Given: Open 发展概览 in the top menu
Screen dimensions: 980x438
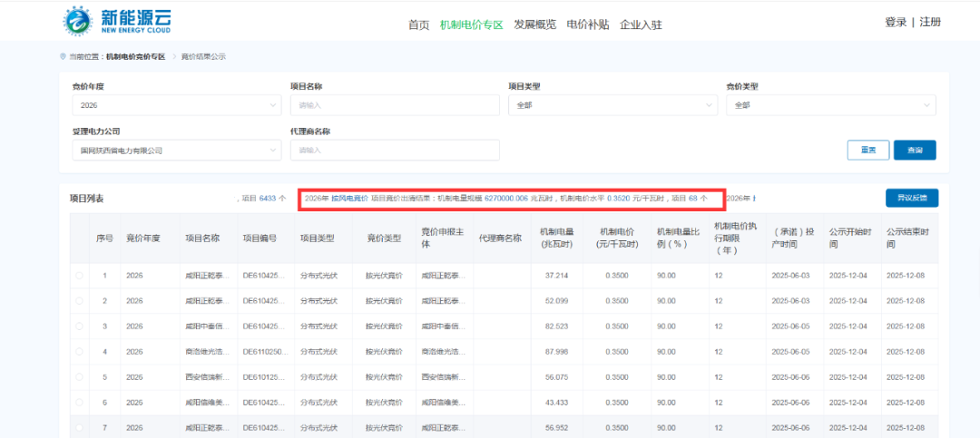Looking at the screenshot, I should point(534,24).
